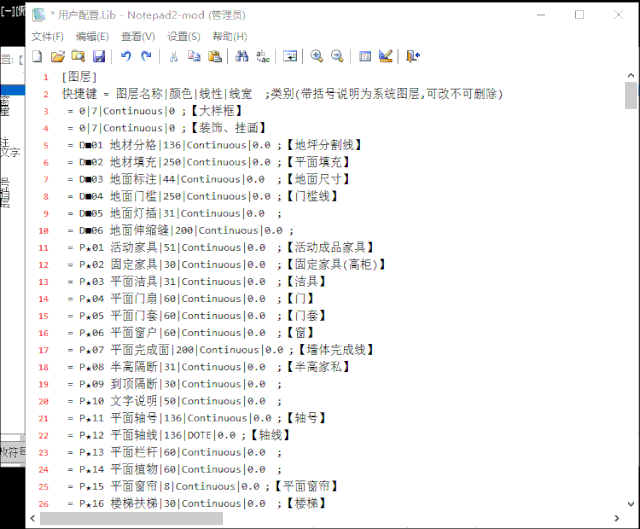Click the text 【墙体完成线】 on line 17
Image resolution: width=640 pixels, height=529 pixels.
pyautogui.click(x=336, y=350)
